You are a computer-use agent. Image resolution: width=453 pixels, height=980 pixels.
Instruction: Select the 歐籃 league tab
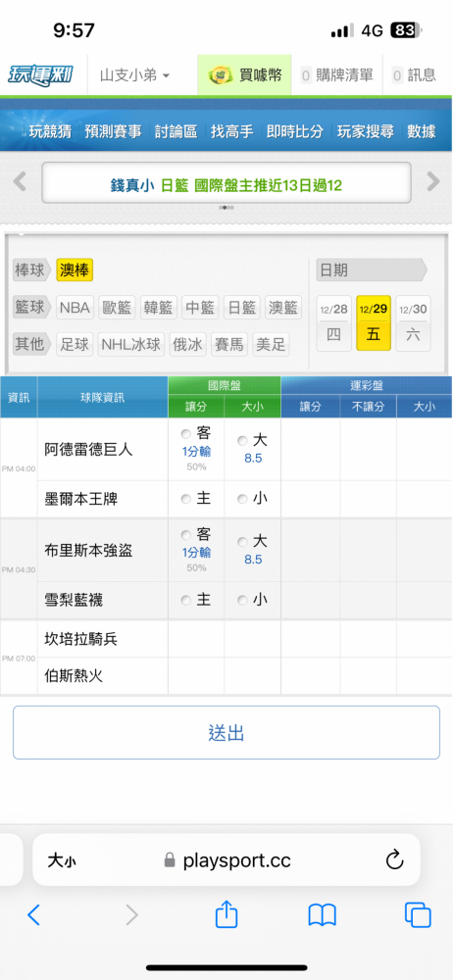[x=117, y=308]
